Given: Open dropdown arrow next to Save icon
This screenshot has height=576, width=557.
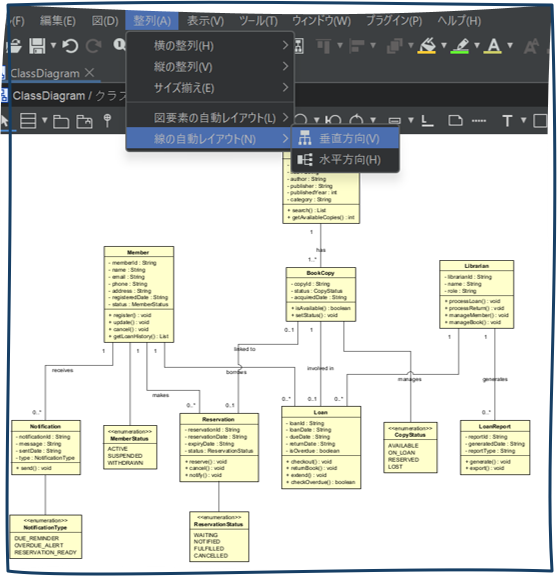Looking at the screenshot, I should (53, 46).
